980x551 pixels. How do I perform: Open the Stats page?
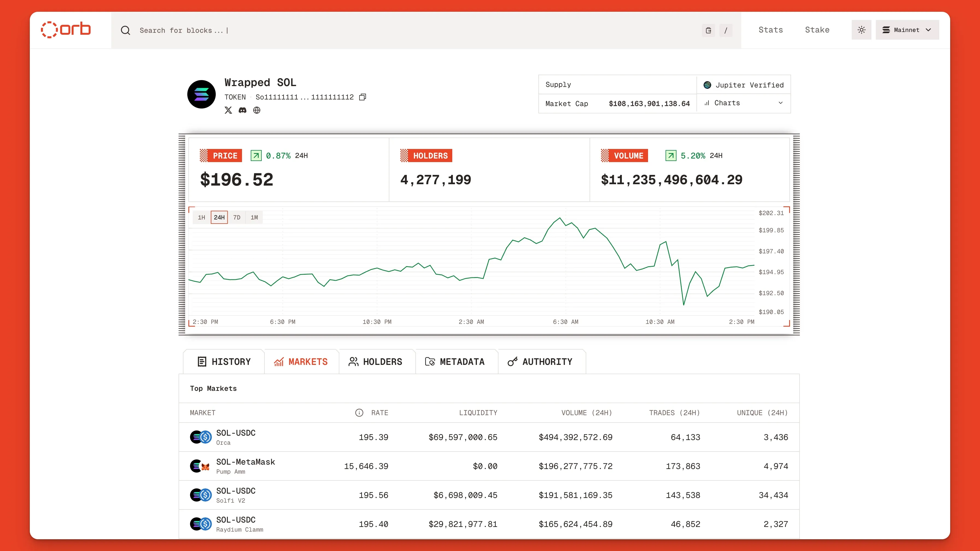click(x=771, y=30)
